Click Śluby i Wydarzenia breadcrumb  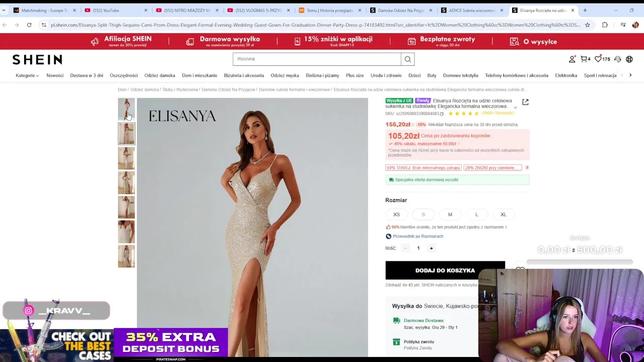180,90
